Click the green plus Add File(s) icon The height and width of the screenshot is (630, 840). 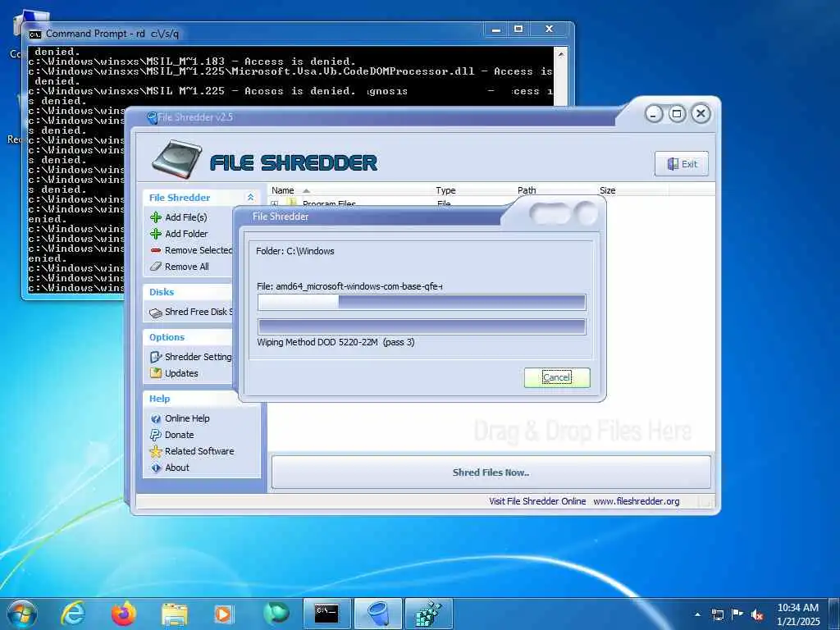156,217
